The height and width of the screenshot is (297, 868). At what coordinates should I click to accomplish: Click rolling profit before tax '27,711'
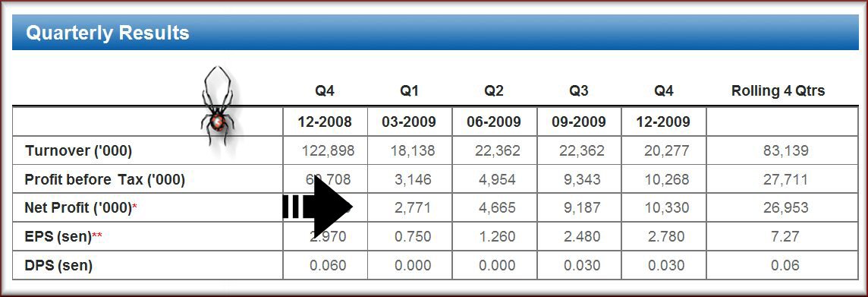(785, 179)
